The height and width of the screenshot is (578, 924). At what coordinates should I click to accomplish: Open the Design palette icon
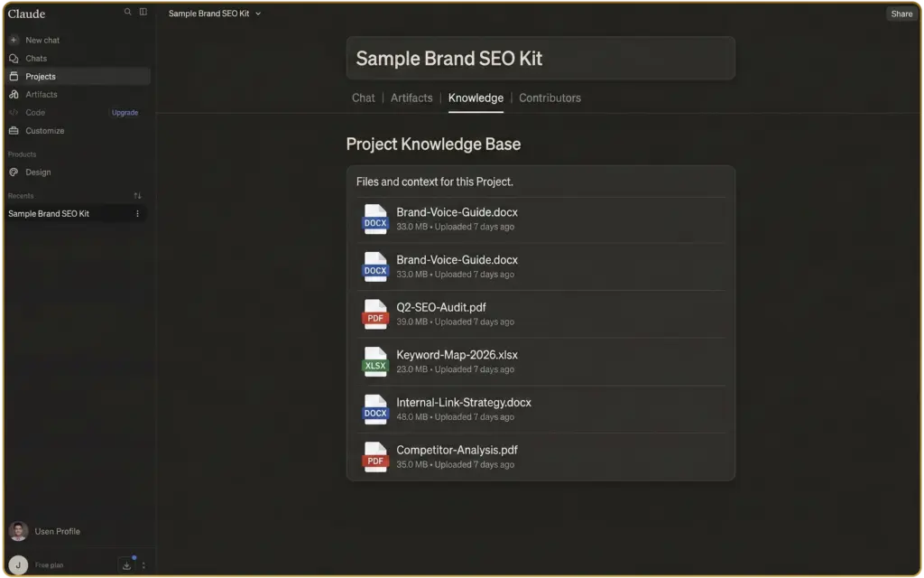(14, 172)
